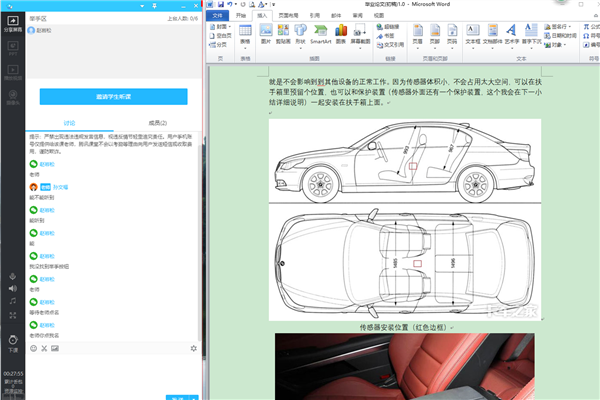Click the insert Chart (图表) icon
This screenshot has height=400, width=600.
coord(341,34)
